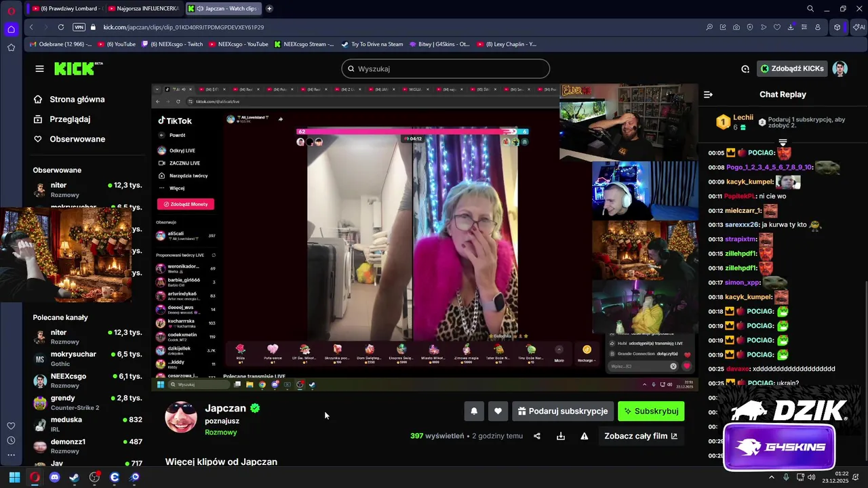Click the heart follow button under the clip

tap(498, 411)
